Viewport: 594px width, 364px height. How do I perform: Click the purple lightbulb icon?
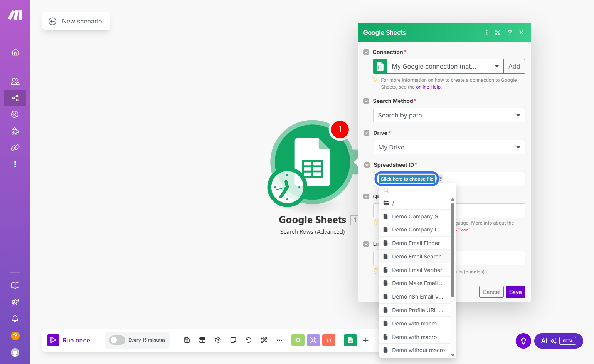tap(523, 341)
